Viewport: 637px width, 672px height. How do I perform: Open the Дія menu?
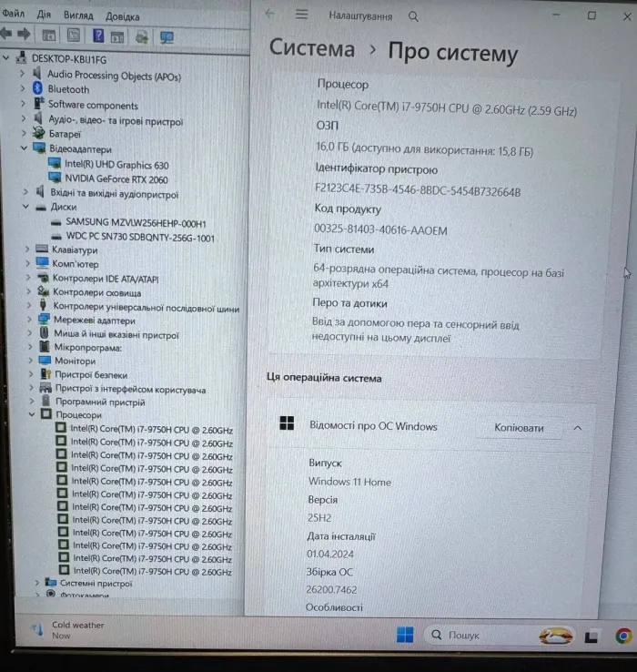point(44,15)
